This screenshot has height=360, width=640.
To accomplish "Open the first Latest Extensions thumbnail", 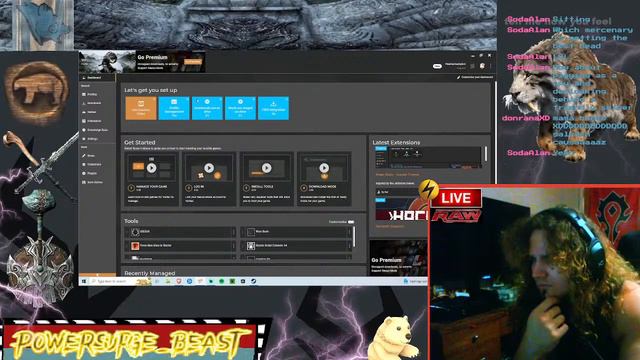I will 429,157.
